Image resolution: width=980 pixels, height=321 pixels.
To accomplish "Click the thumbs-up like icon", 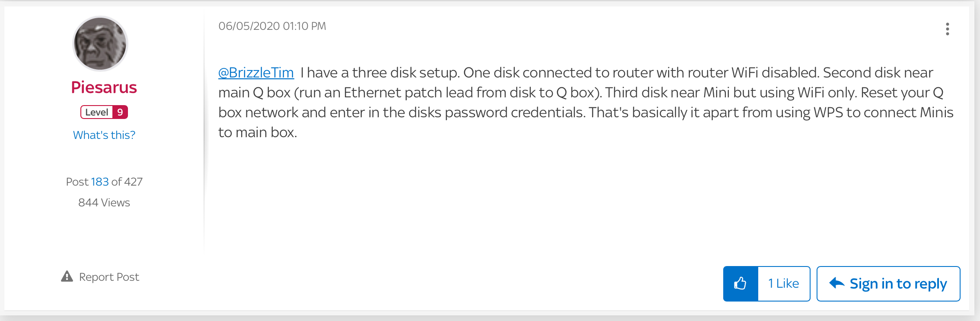I will [740, 284].
